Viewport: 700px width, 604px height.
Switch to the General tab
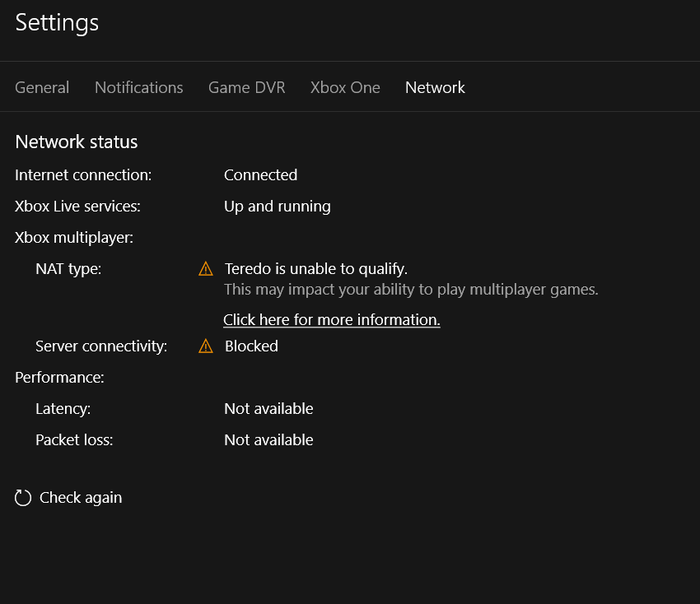[x=42, y=87]
